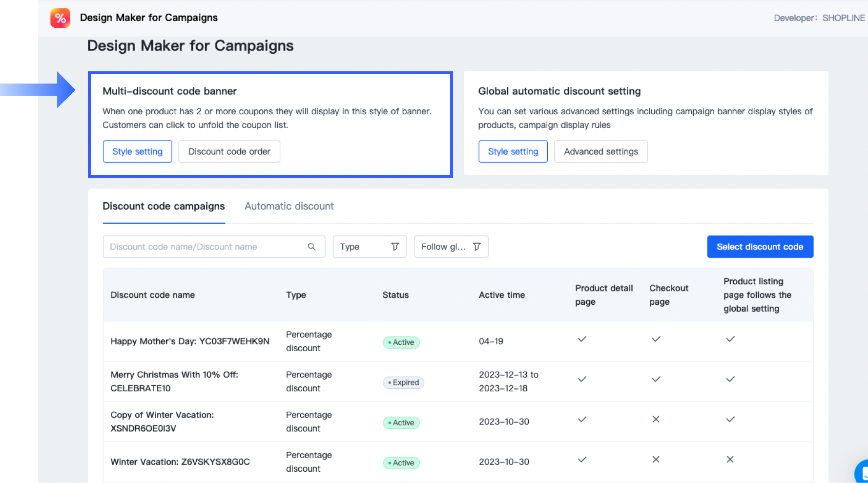
Task: Open the chat bubble widget
Action: pos(863,472)
